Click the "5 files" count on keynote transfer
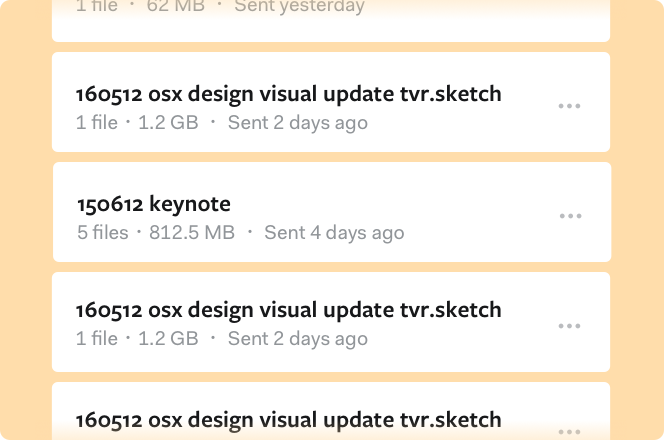664x440 pixels. (x=103, y=233)
